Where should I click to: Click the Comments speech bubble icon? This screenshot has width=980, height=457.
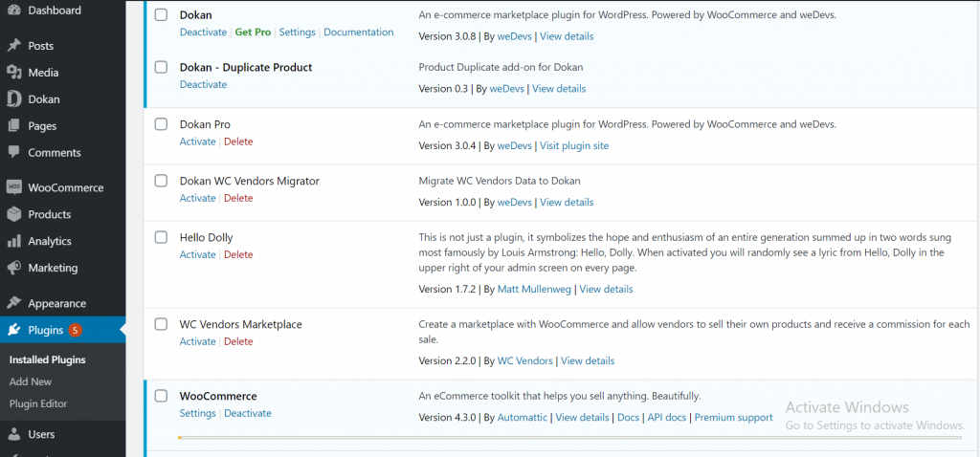coord(13,152)
